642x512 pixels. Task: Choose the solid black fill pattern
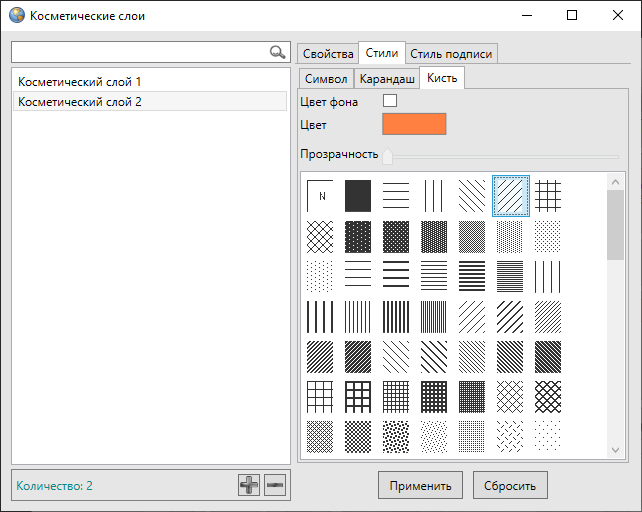coord(358,195)
